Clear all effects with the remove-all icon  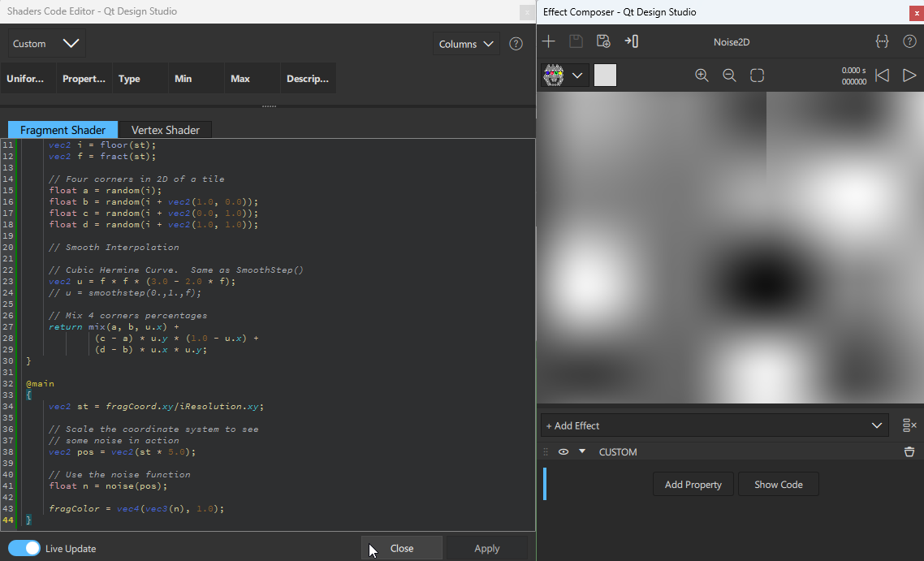909,425
